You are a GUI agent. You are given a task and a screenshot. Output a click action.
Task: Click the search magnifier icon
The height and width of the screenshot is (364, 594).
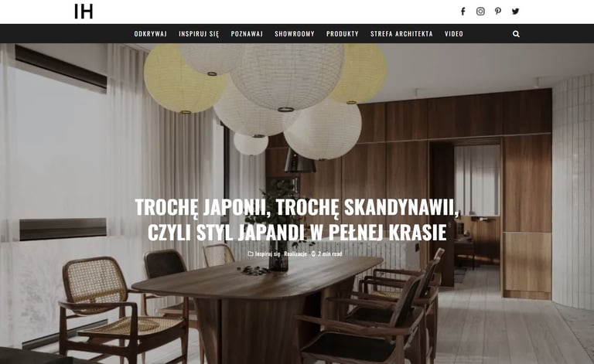(516, 34)
